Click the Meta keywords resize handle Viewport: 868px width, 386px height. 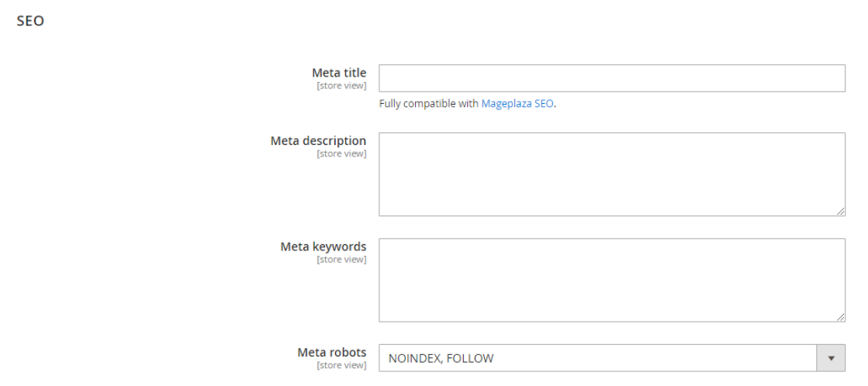[x=841, y=317]
